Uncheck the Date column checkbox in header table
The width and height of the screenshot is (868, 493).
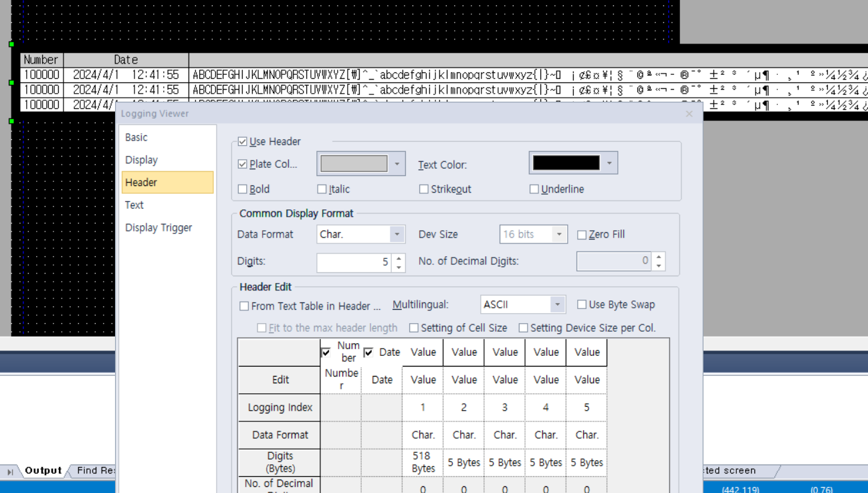368,352
